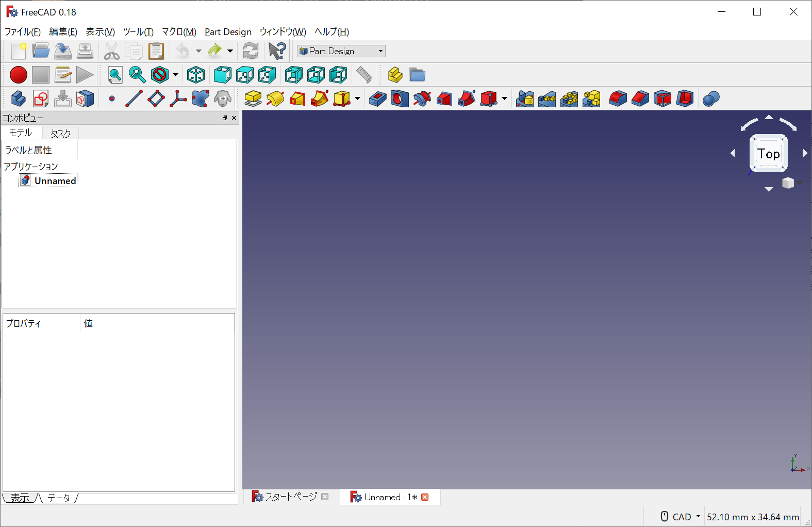
Task: Expand the draw style dropdown arrow
Action: 175,75
